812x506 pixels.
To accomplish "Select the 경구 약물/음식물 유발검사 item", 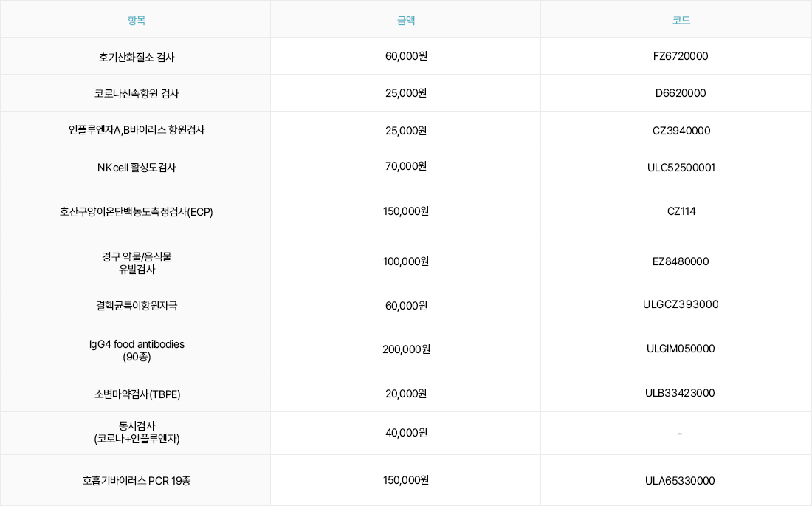I will (x=137, y=263).
